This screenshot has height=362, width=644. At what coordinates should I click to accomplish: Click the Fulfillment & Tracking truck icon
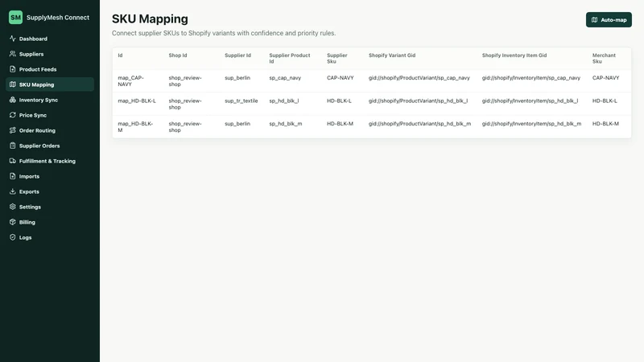(x=13, y=161)
